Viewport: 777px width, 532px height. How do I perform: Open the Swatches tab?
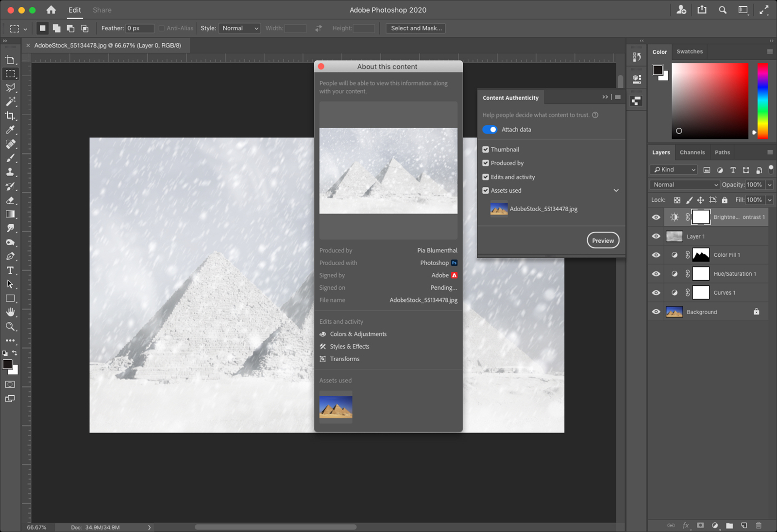[x=689, y=51]
